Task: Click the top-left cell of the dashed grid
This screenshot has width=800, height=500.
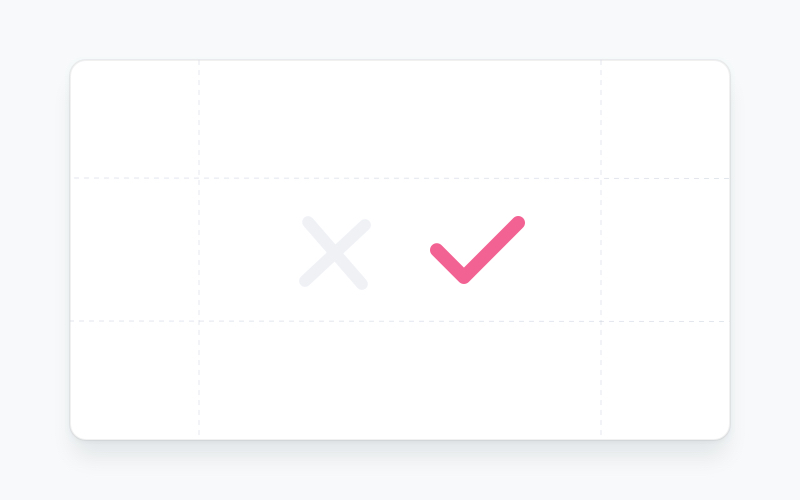Action: pyautogui.click(x=135, y=120)
